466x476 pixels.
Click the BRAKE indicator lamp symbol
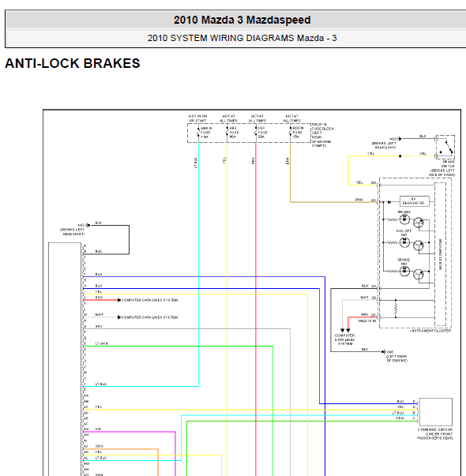[404, 271]
